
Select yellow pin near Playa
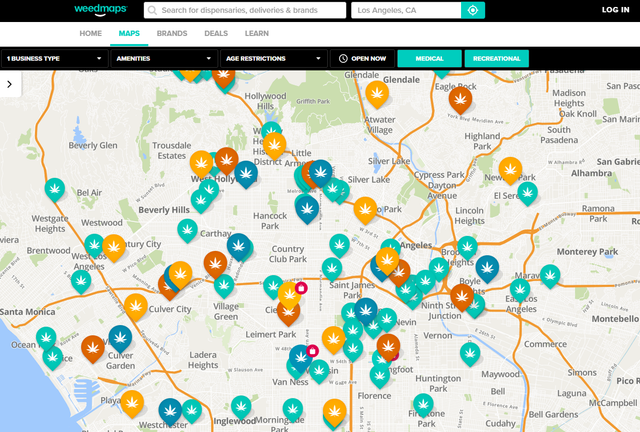point(132,403)
